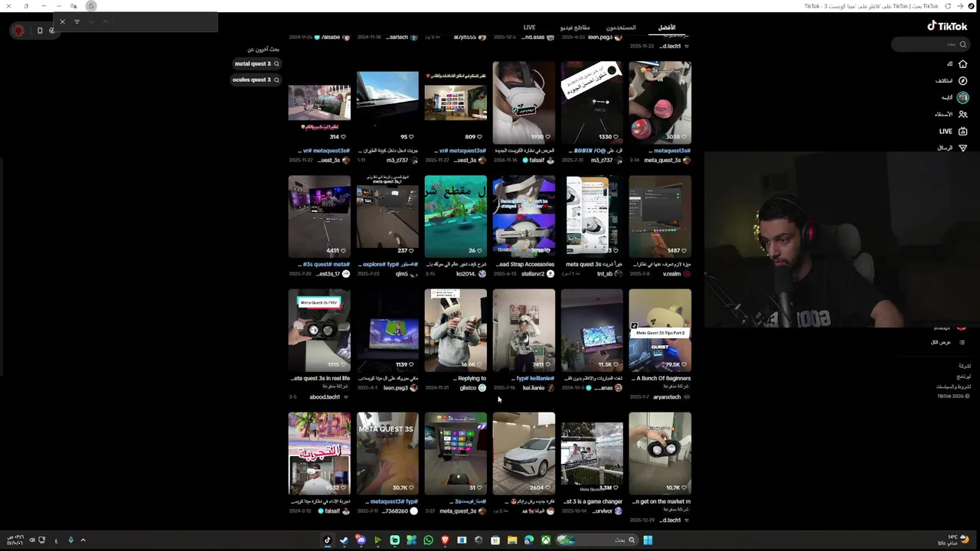The height and width of the screenshot is (551, 980).
Task: Open WhatsApp from the taskbar
Action: pyautogui.click(x=428, y=540)
